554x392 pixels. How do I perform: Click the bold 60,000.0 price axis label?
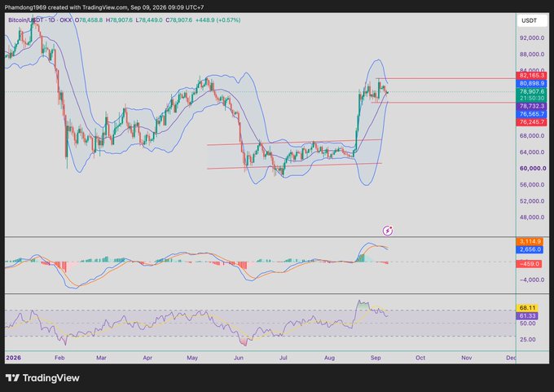(x=533, y=168)
